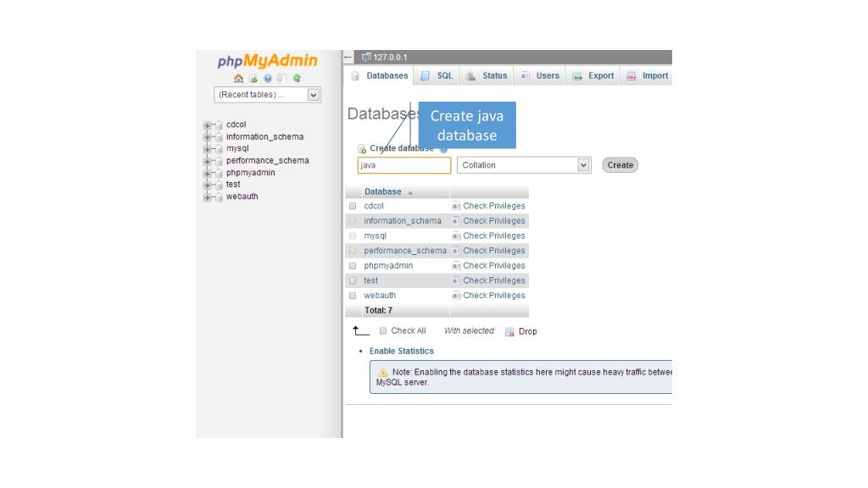The image size is (868, 488).
Task: Click the document icon in sidebar toolbar
Action: coord(281,79)
